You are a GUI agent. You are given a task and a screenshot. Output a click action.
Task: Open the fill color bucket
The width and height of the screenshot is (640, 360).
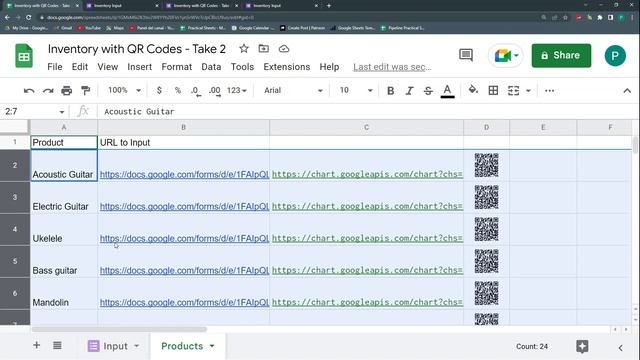473,90
